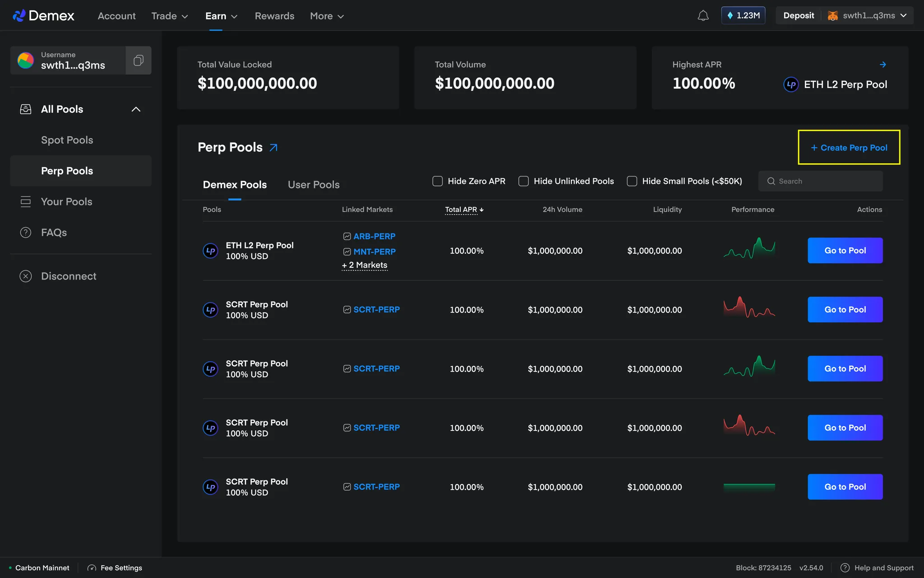Open the More dropdown menu
The height and width of the screenshot is (578, 924).
[327, 16]
